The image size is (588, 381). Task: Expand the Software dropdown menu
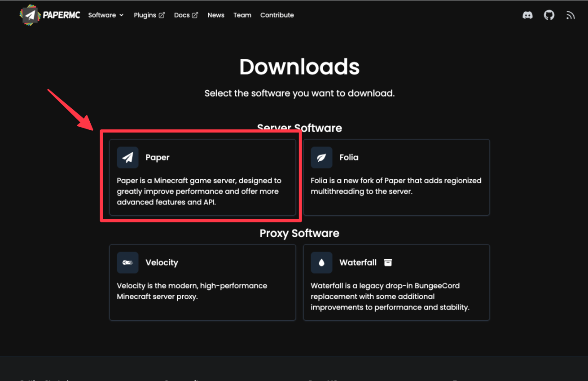click(102, 15)
